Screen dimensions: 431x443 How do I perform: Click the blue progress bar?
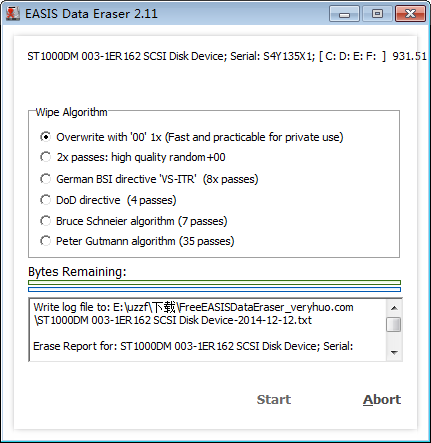pyautogui.click(x=215, y=290)
